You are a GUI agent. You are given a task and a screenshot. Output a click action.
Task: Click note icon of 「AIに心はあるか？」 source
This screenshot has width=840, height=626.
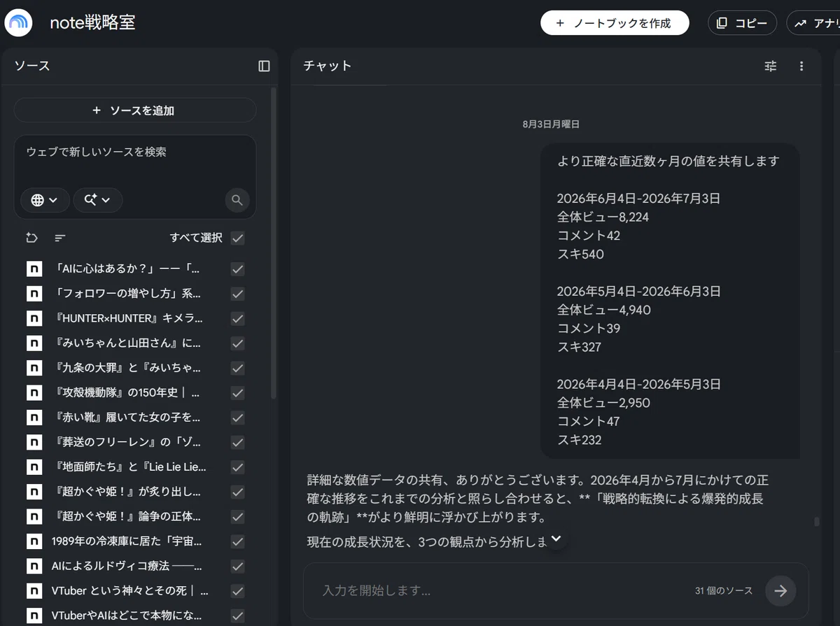click(34, 269)
